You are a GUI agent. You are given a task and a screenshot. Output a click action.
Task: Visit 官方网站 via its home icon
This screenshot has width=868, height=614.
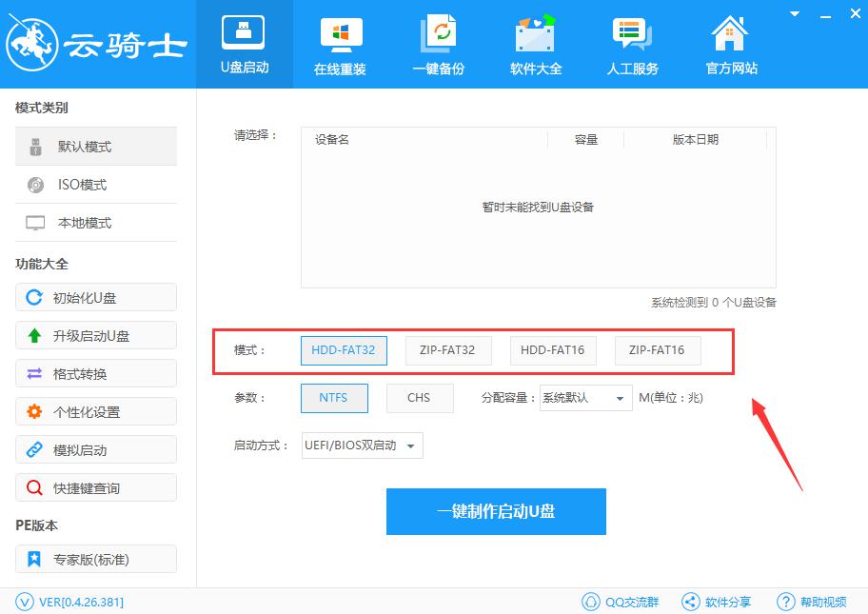tap(729, 44)
